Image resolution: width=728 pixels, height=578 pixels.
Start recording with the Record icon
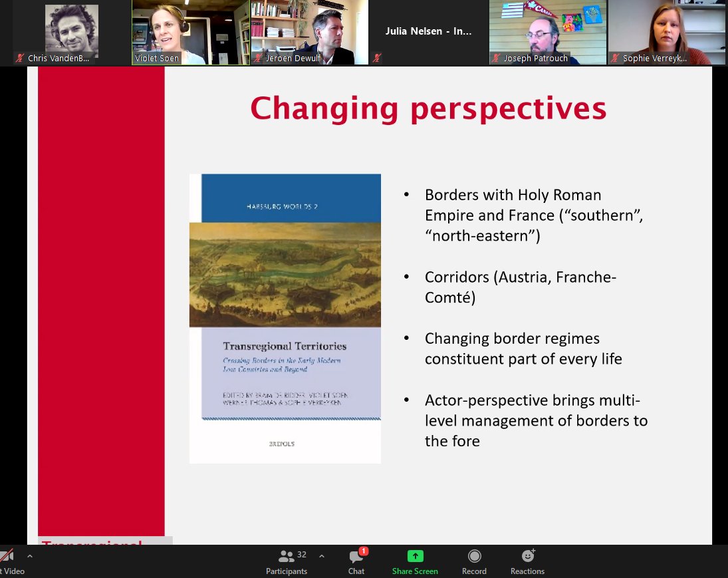pos(474,555)
